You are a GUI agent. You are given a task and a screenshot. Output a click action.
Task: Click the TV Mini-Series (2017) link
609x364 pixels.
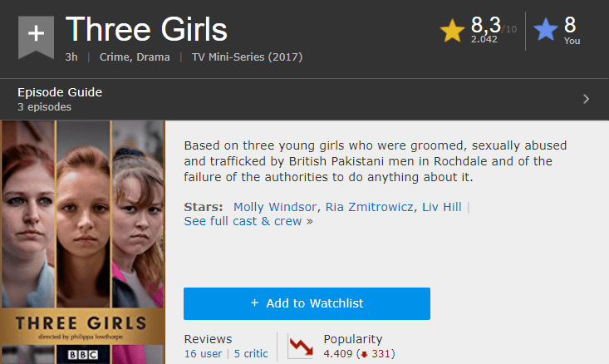[248, 57]
